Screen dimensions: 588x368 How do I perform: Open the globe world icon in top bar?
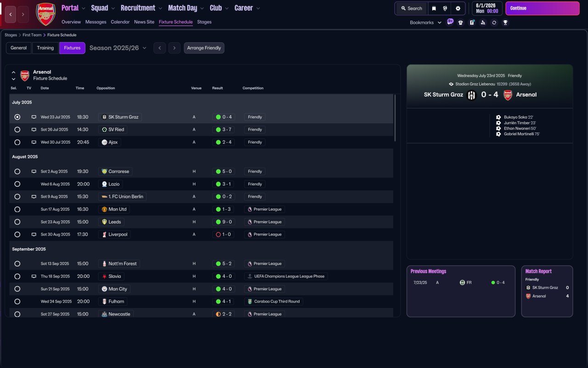(445, 8)
